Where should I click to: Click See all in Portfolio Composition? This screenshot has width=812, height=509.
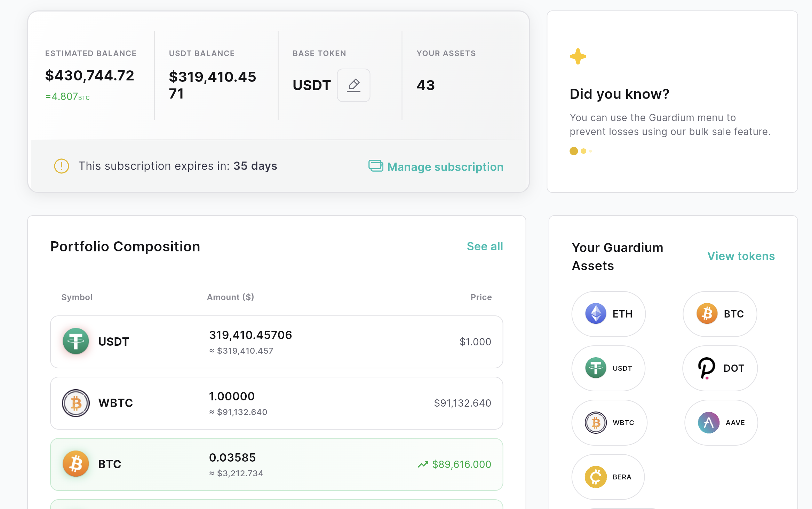[485, 246]
